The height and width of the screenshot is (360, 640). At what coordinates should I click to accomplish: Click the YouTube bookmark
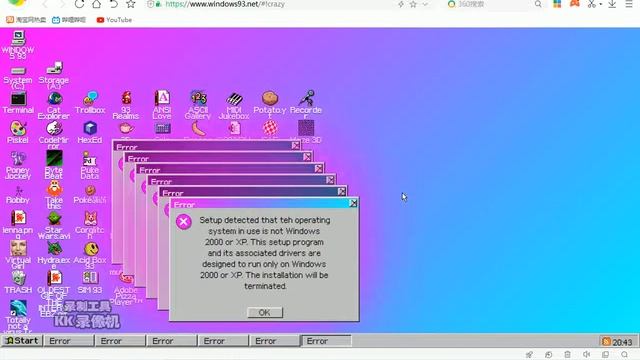114,20
